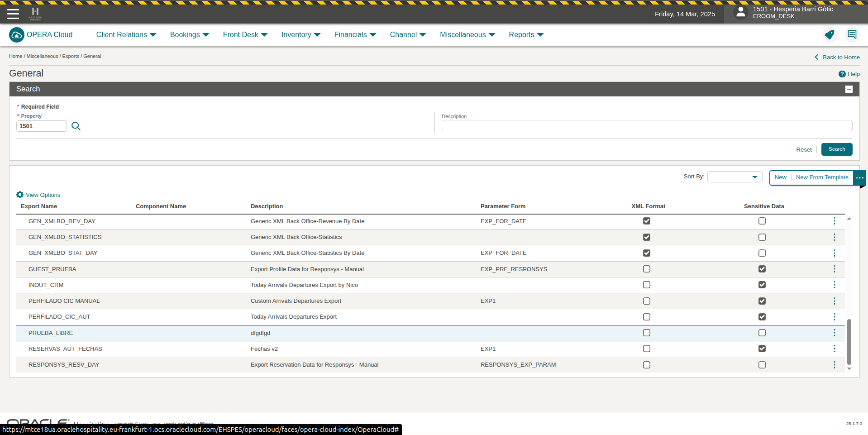Screen dimensions: 868x435
Task: Toggle Sensitive Data for INOUT_CRM
Action: (x=762, y=285)
